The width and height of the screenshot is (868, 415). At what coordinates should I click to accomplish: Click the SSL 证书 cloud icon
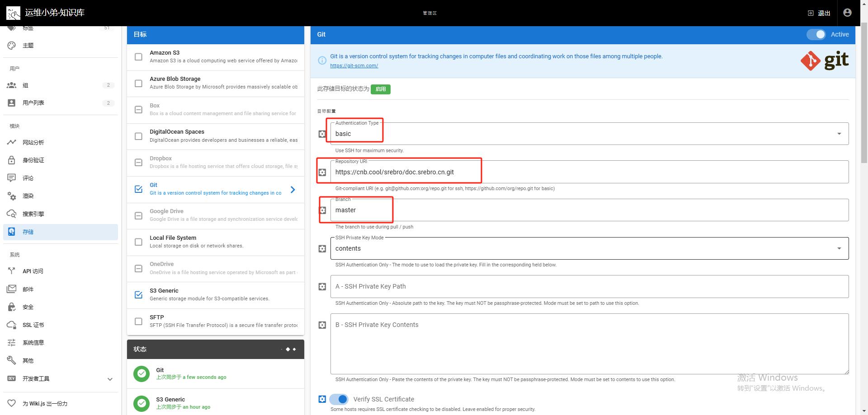pos(12,325)
